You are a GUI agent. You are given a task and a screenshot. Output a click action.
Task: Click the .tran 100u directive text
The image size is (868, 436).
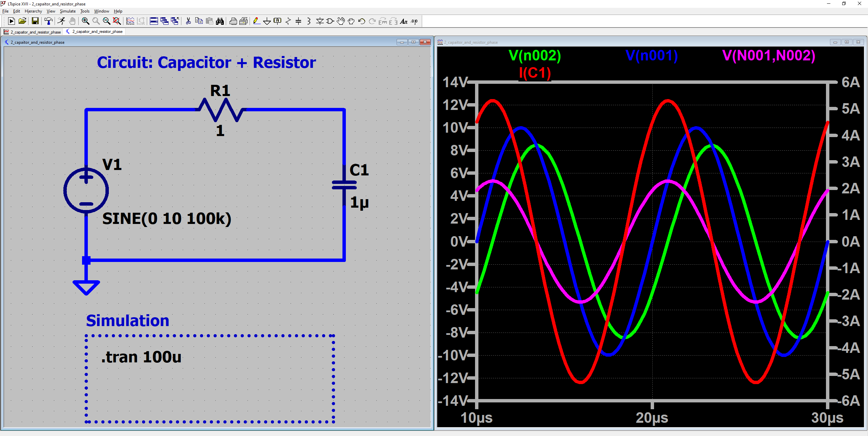(x=141, y=357)
